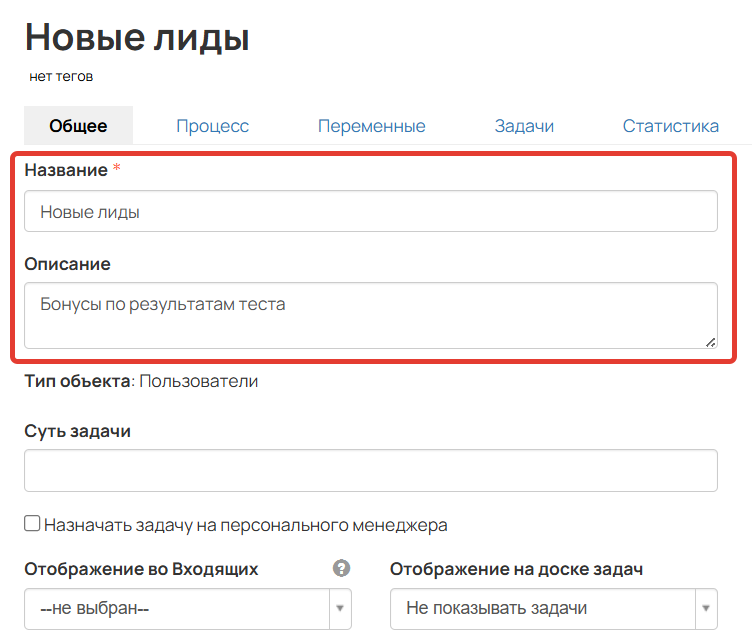Click the Название field label
This screenshot has height=643, width=752.
[66, 170]
